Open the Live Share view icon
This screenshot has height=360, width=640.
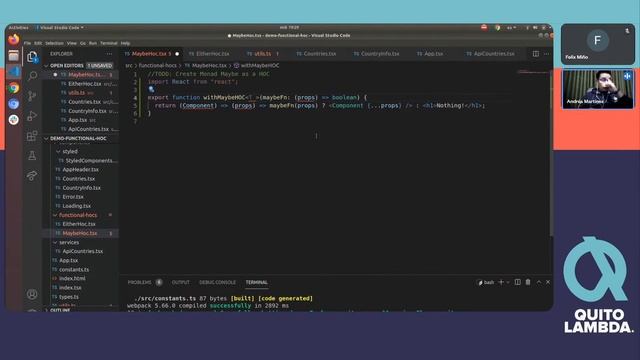pos(32,176)
